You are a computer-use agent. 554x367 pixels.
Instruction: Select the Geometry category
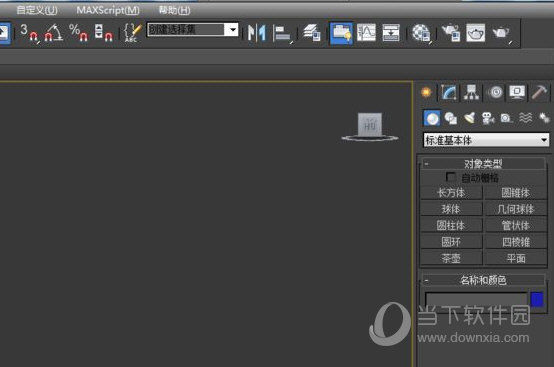[x=432, y=118]
